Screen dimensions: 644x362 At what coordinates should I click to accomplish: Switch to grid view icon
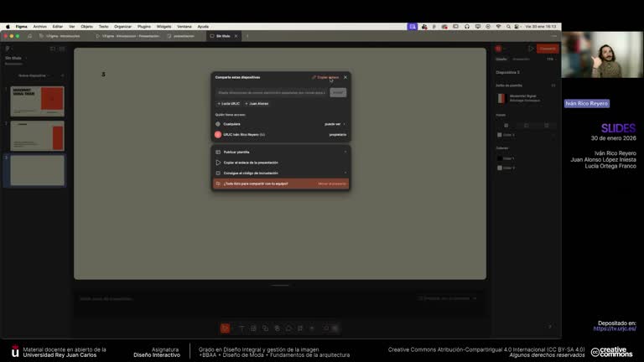pos(62,49)
